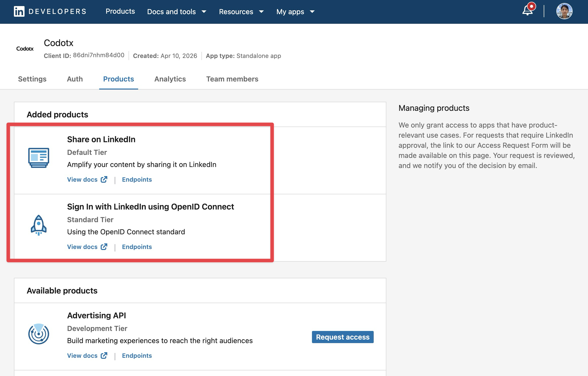Open Endpoints for OpenID Connect product

[x=137, y=247]
